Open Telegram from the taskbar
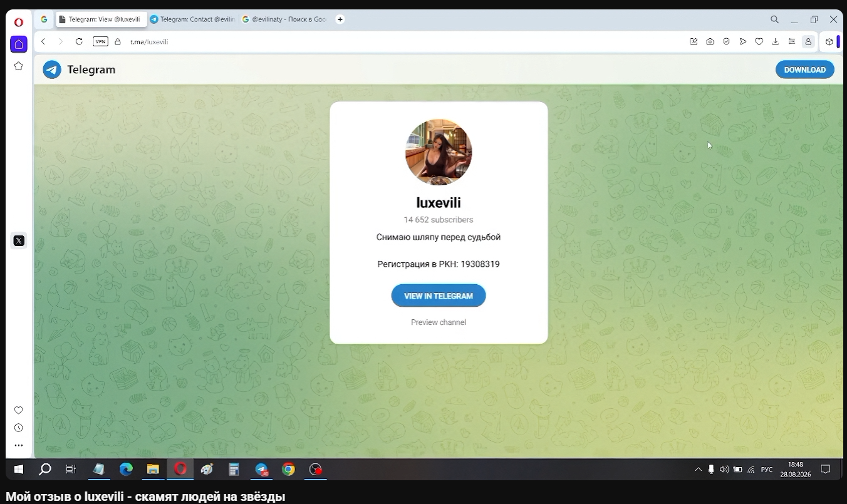847x504 pixels. pos(262,469)
